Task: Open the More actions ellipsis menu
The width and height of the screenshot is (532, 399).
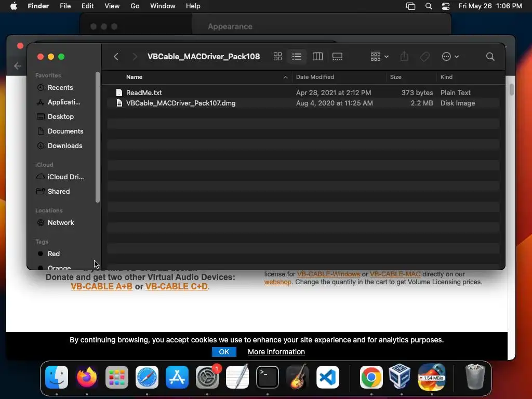Action: (x=450, y=57)
